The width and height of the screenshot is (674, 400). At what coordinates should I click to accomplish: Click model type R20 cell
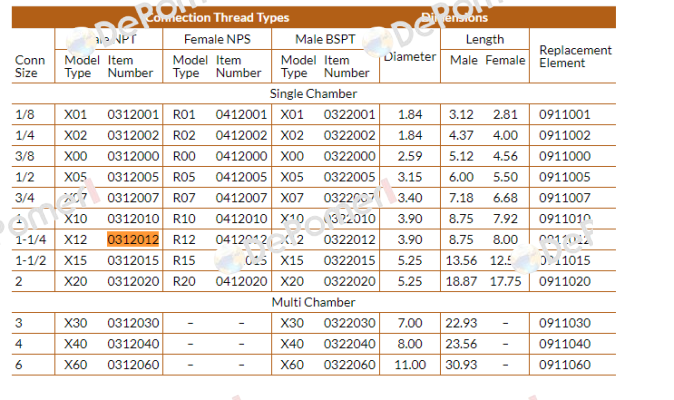coord(184,281)
